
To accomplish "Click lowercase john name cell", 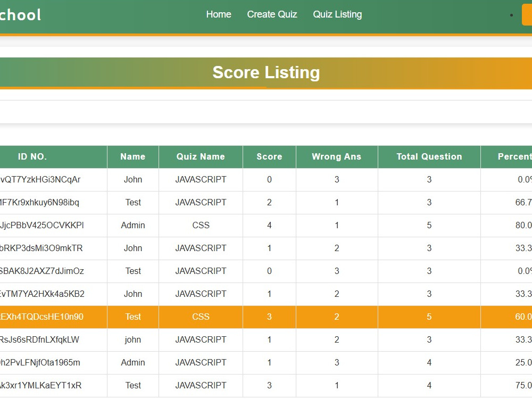I will click(132, 339).
